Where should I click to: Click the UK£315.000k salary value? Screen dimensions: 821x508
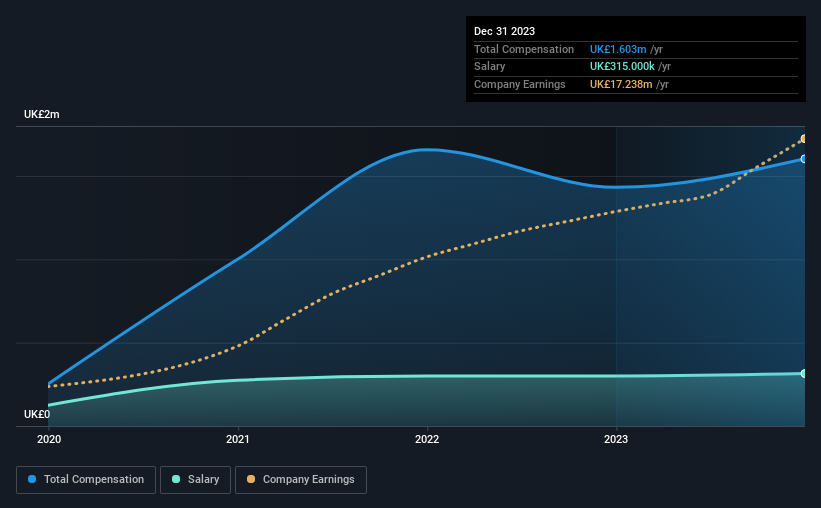(x=622, y=67)
